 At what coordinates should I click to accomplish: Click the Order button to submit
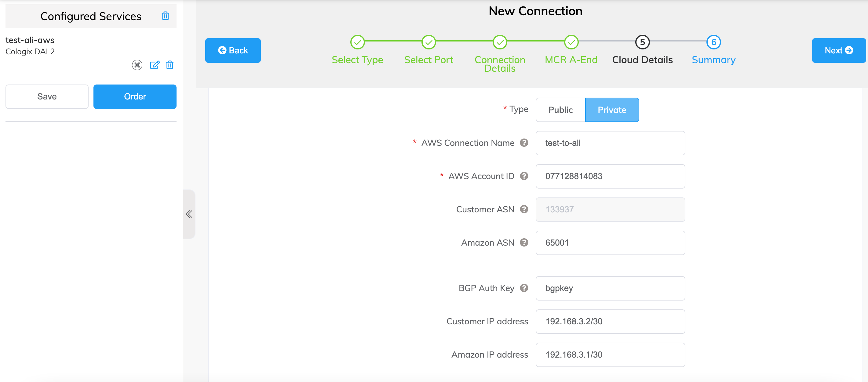[x=135, y=97]
